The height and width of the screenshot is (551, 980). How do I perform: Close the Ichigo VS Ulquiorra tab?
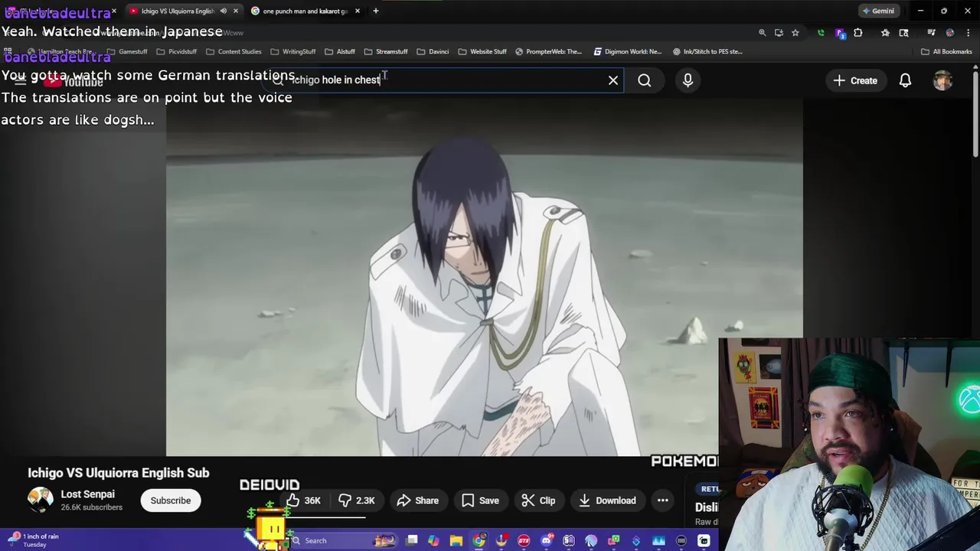pyautogui.click(x=235, y=11)
